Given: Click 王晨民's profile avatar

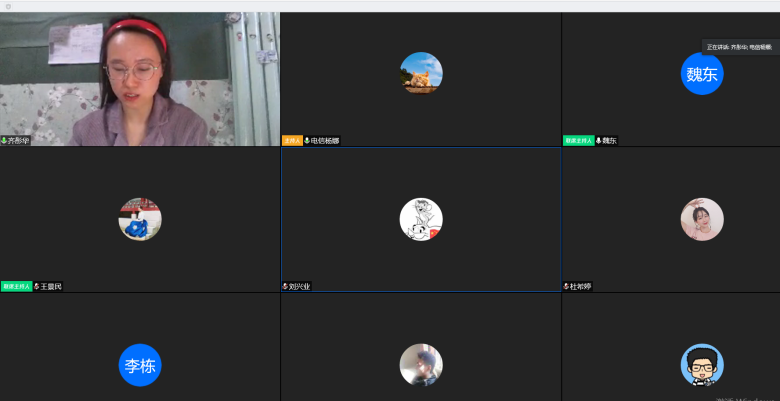Looking at the screenshot, I should tap(140, 219).
